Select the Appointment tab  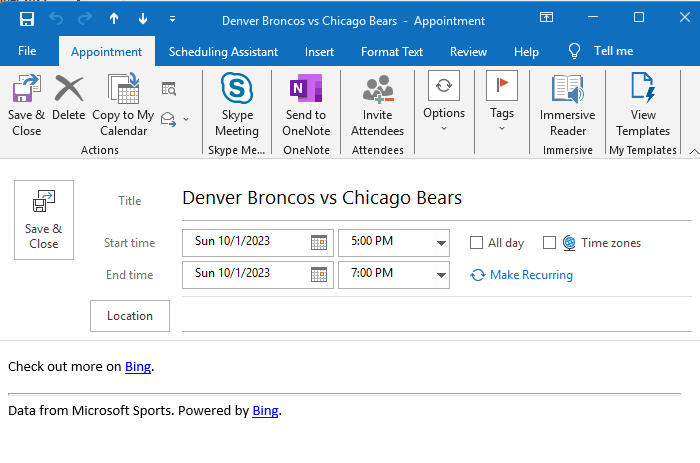(107, 52)
